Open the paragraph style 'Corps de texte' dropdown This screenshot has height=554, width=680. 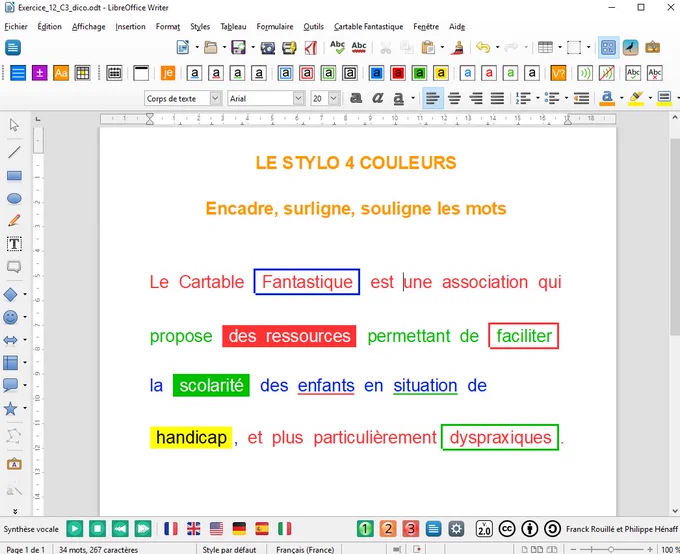[x=215, y=98]
